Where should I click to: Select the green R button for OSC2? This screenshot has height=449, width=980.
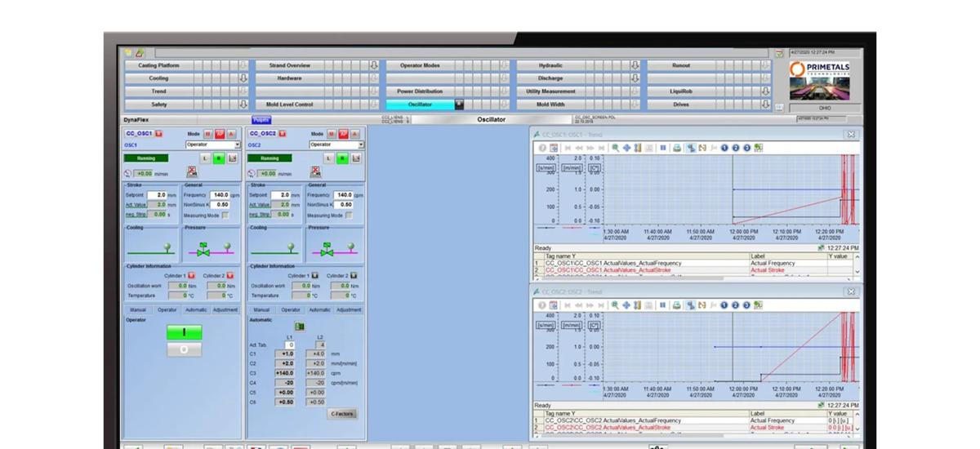(x=342, y=158)
